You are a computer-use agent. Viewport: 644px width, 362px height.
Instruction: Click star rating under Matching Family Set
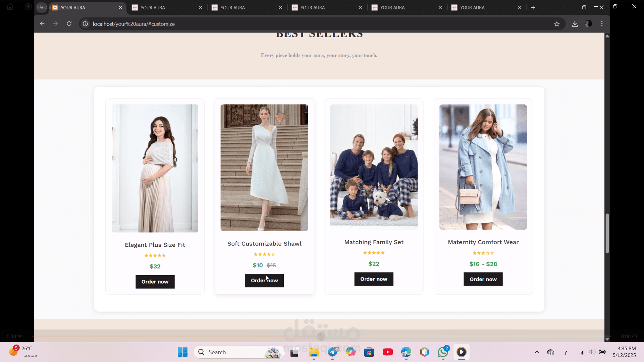pos(374,253)
